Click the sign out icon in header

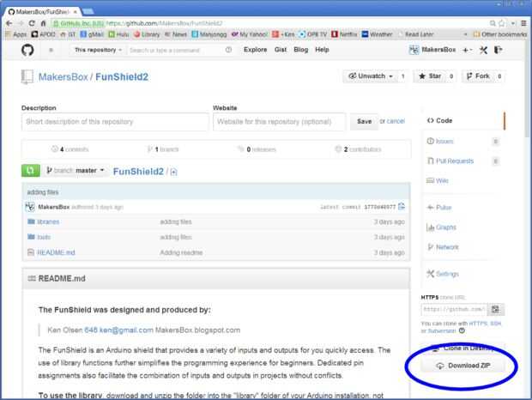(x=498, y=50)
